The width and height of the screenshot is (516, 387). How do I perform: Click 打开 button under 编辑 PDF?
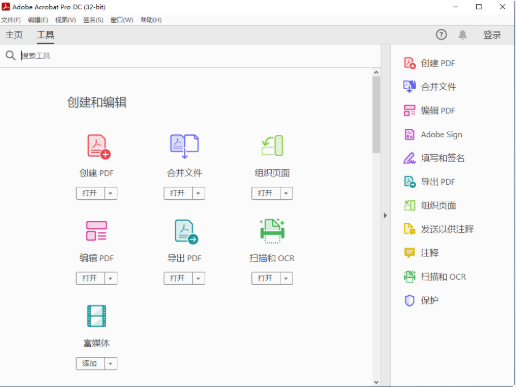point(90,278)
